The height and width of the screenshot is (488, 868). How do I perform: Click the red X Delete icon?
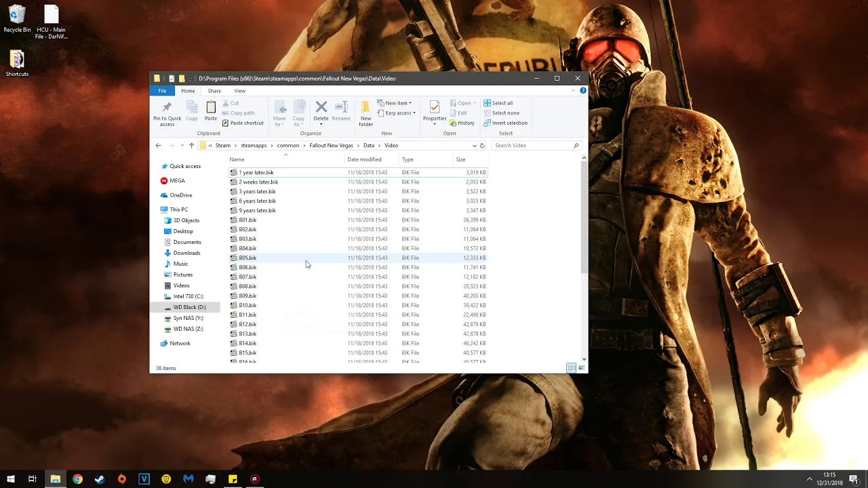click(x=321, y=107)
